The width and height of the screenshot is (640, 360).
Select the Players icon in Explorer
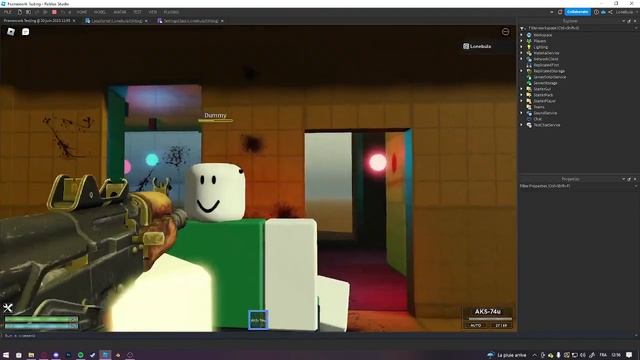point(529,41)
